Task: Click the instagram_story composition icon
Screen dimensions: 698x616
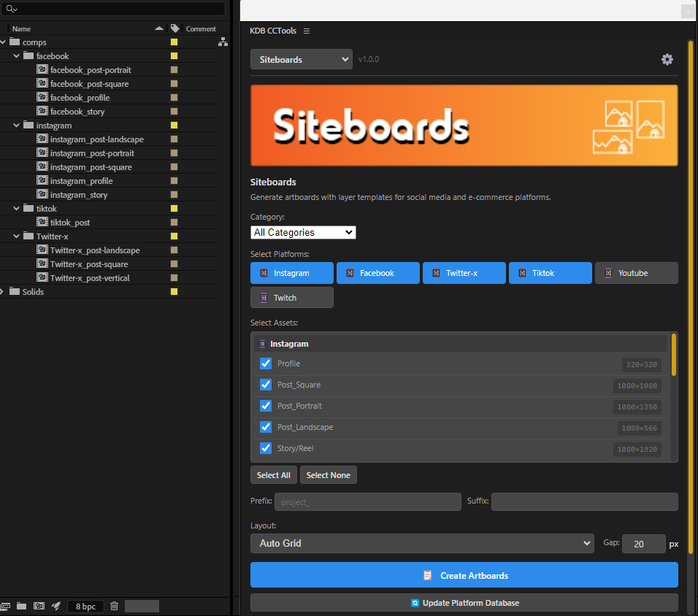Action: pyautogui.click(x=42, y=194)
